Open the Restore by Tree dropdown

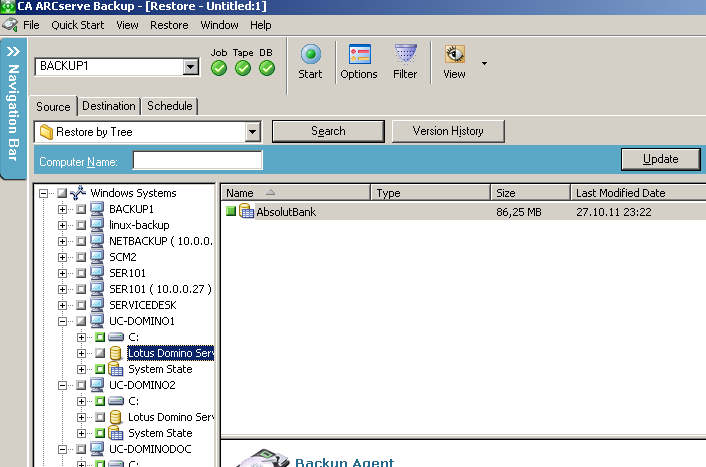click(253, 132)
